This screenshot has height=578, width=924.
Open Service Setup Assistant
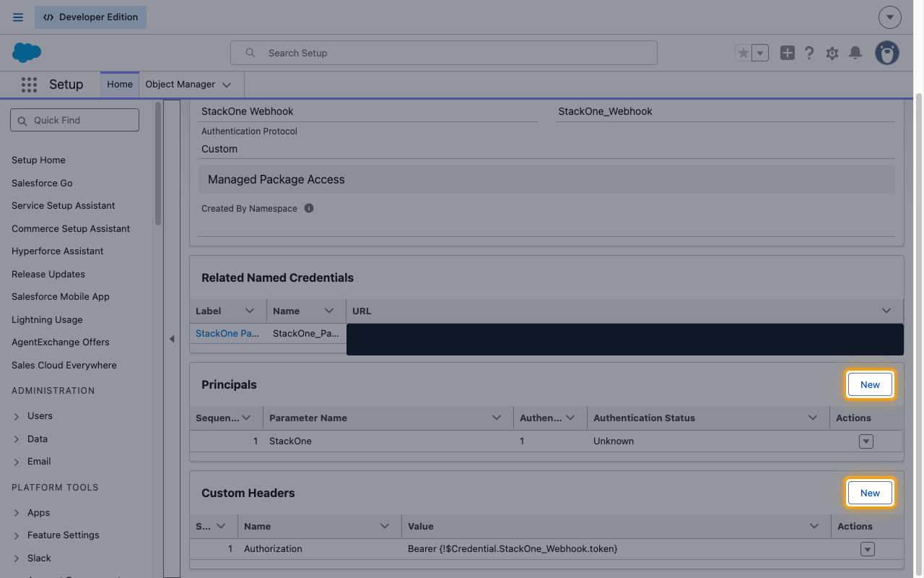(64, 206)
